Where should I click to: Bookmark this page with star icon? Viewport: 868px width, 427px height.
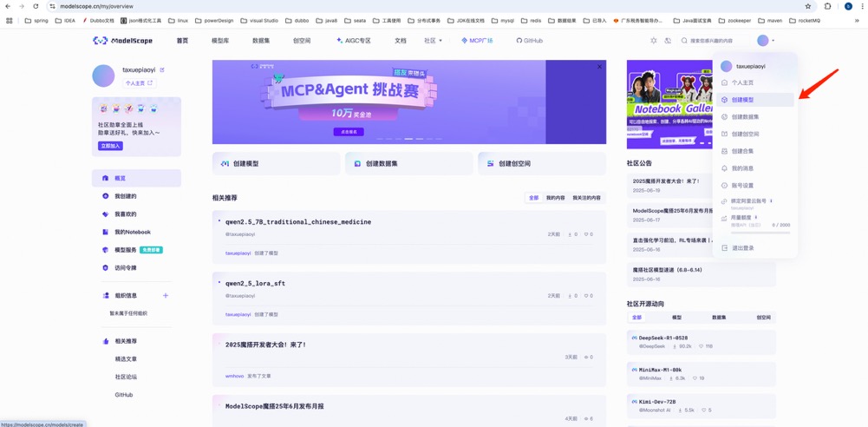coord(808,6)
